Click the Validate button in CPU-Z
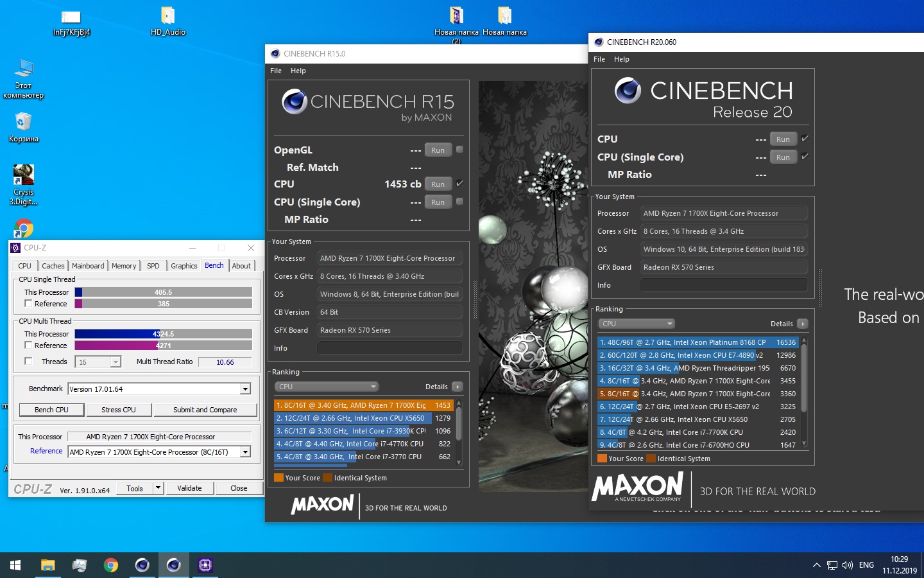The width and height of the screenshot is (924, 578). click(189, 488)
